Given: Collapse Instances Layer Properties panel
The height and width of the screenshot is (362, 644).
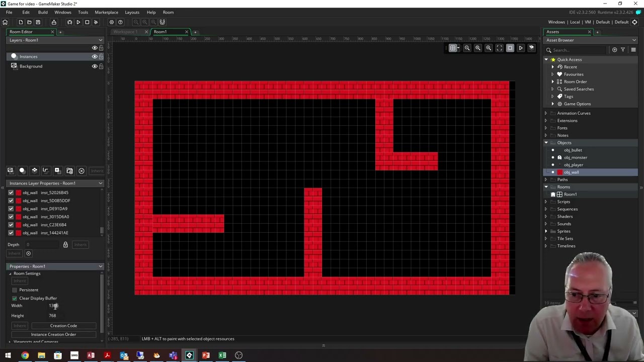Looking at the screenshot, I should tap(100, 184).
